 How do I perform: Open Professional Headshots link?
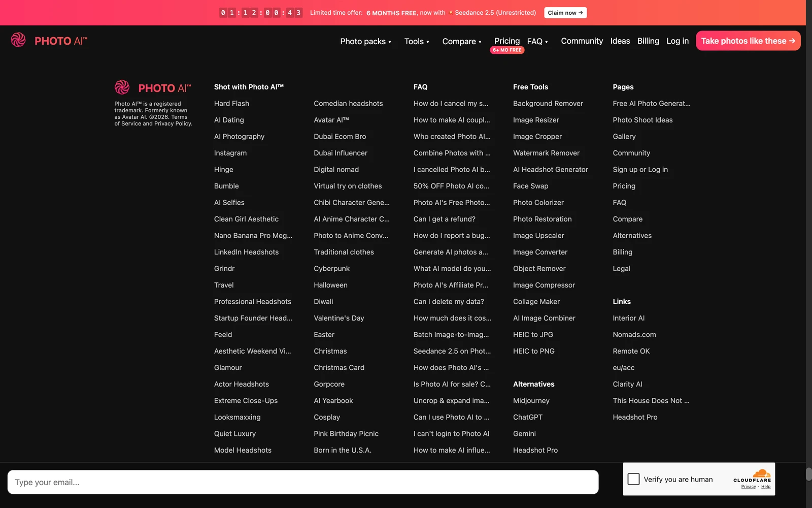point(252,302)
